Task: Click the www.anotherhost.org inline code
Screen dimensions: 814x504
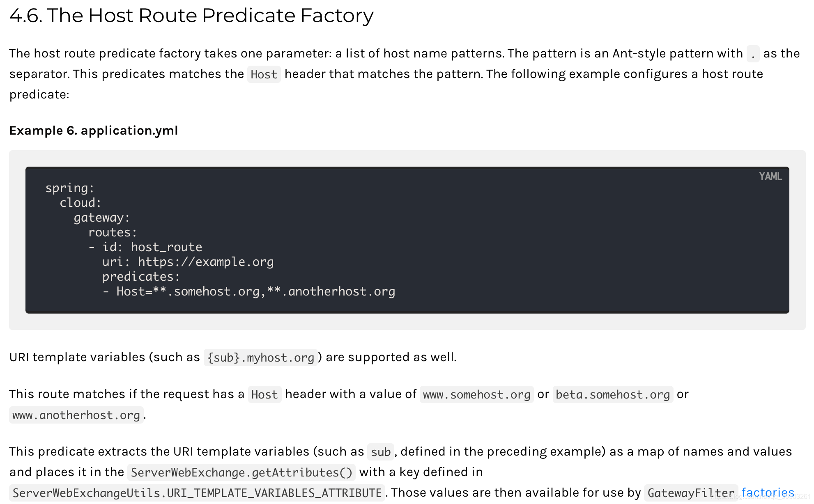Action: [76, 415]
